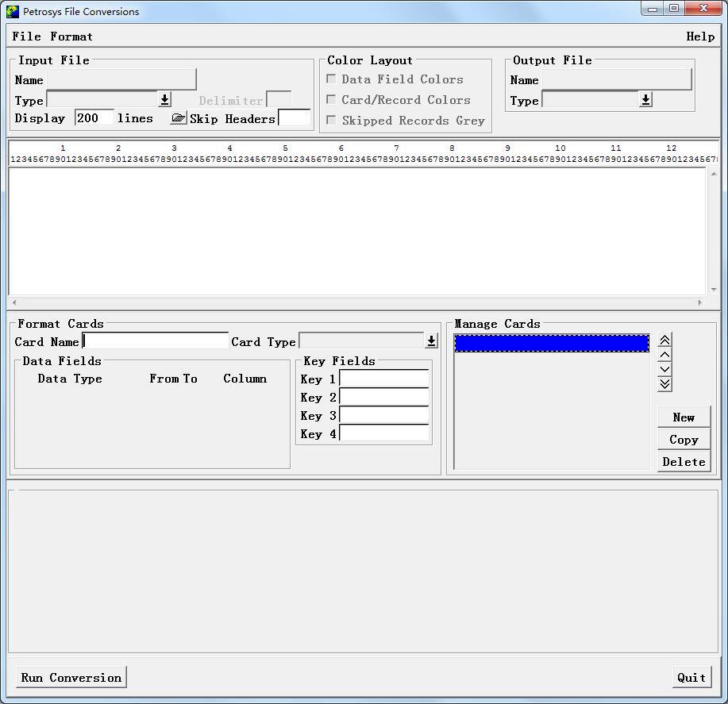The height and width of the screenshot is (704, 728).
Task: Click the horizontal scrollbar right arrow
Action: (700, 302)
